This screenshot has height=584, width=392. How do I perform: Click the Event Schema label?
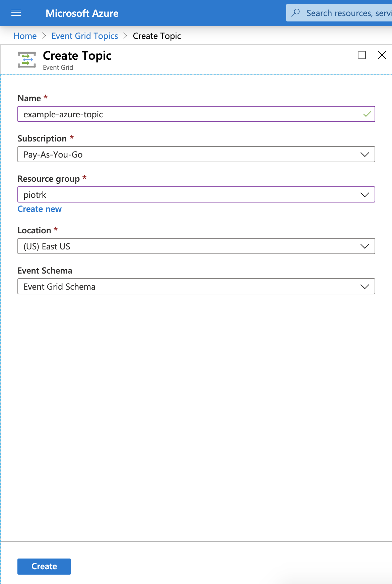(45, 271)
